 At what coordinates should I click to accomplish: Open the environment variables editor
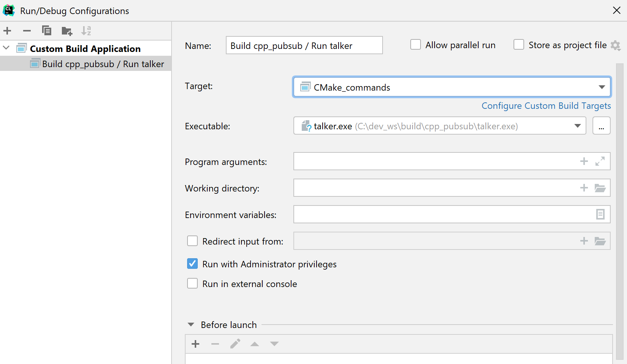tap(600, 214)
